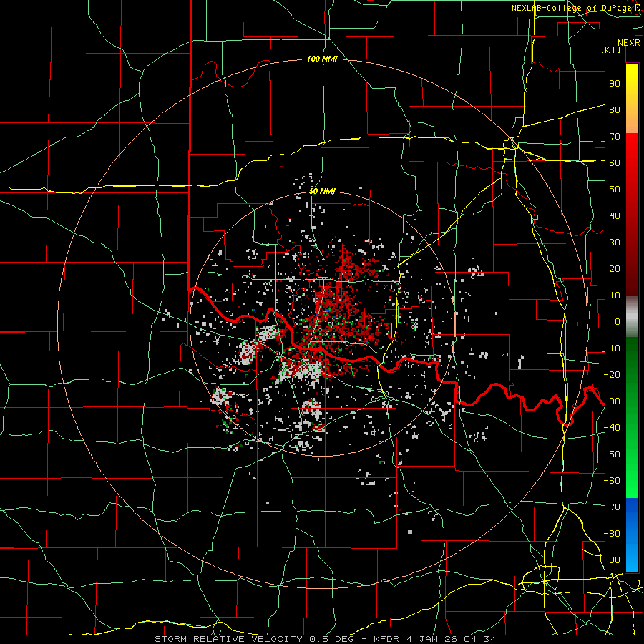
Task: Click the 10 value on the velocity scale
Action: [x=615, y=296]
